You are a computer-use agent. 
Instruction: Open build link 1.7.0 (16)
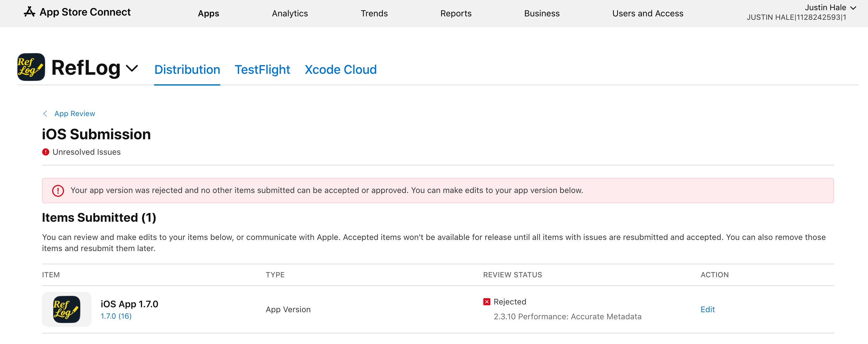116,316
